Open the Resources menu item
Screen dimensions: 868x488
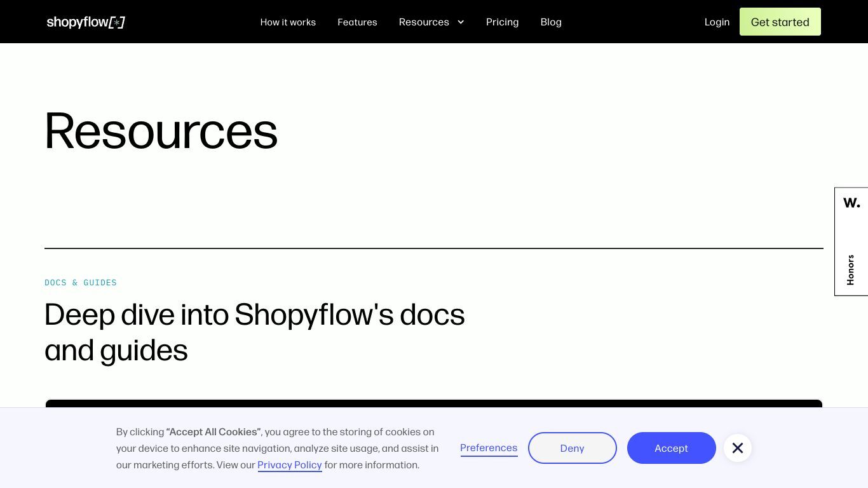(x=424, y=22)
